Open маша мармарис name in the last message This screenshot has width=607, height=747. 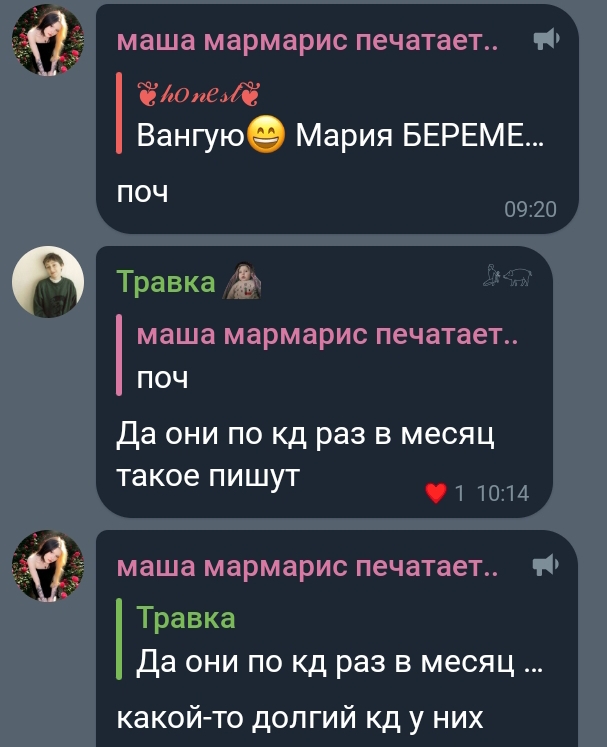(307, 567)
